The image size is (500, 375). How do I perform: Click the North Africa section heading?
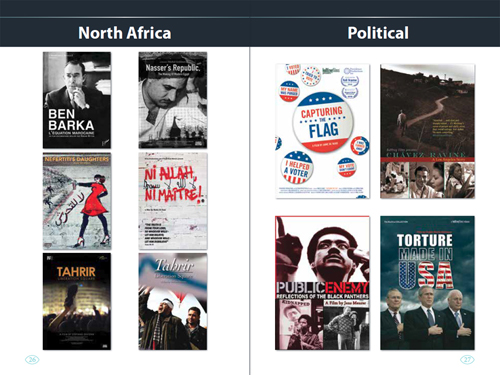125,33
